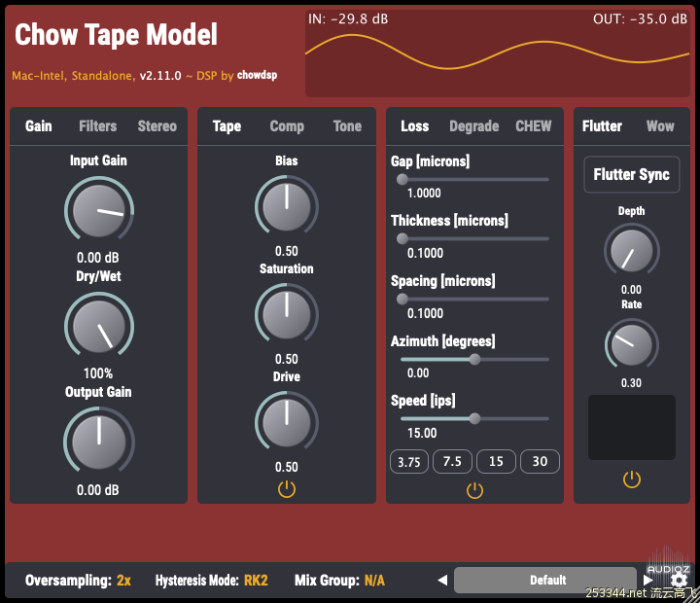Click the Gap microns slider handle
Viewport: 700px width, 603px height.
402,179
